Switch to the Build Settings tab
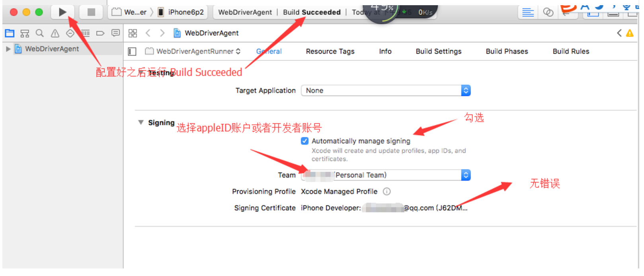 coord(439,51)
